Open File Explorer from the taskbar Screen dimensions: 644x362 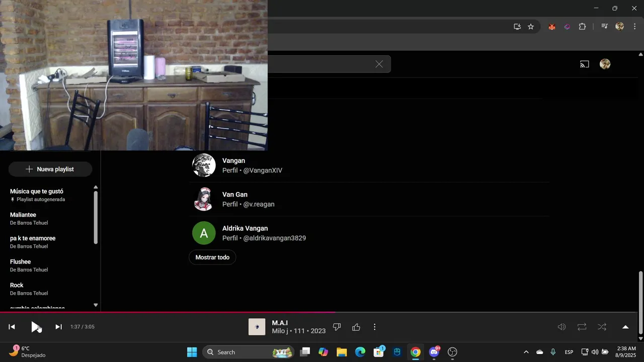tap(342, 352)
